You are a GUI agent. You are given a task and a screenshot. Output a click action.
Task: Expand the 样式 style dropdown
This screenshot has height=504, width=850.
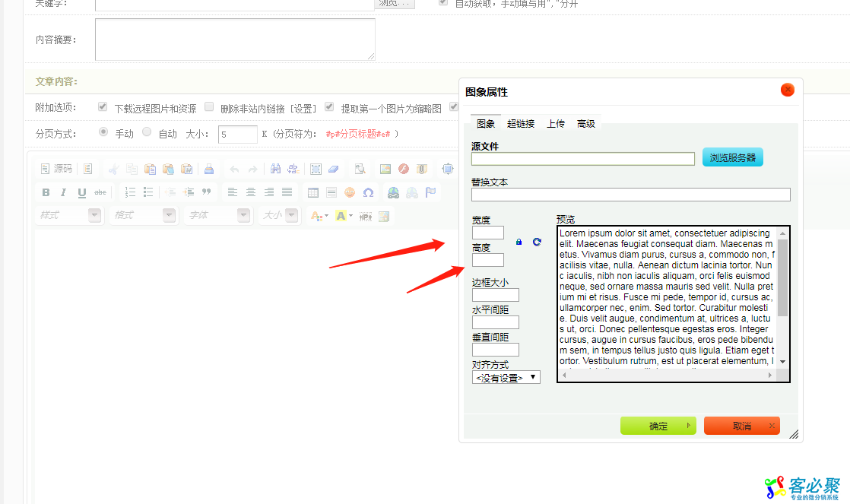94,215
